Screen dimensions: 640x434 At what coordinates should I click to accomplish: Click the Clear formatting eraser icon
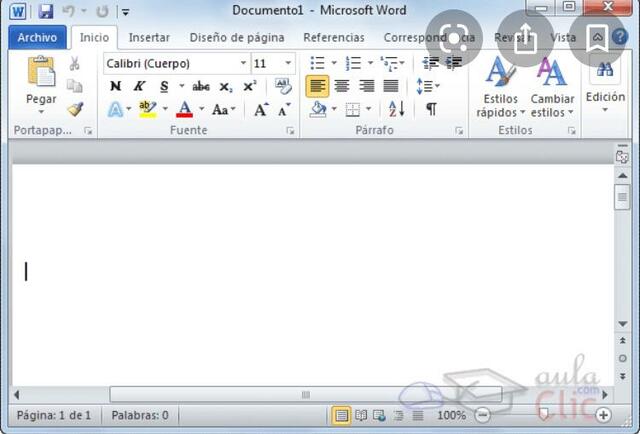coord(283,86)
